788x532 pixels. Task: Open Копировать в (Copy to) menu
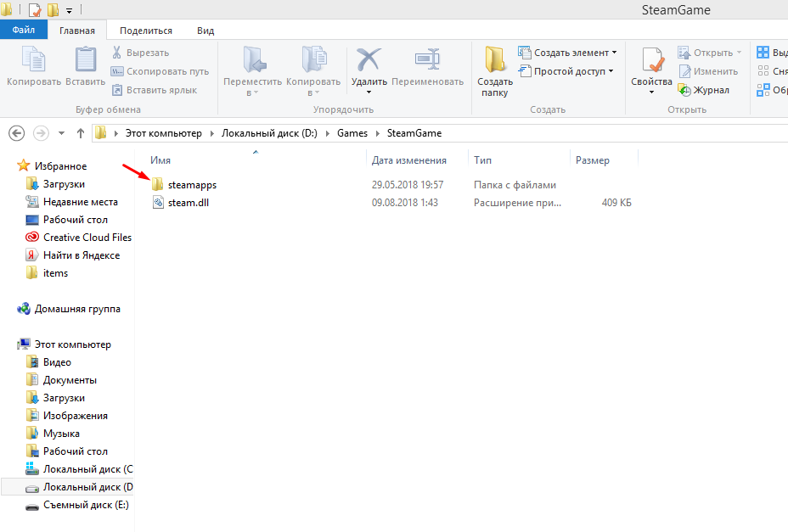click(x=313, y=70)
